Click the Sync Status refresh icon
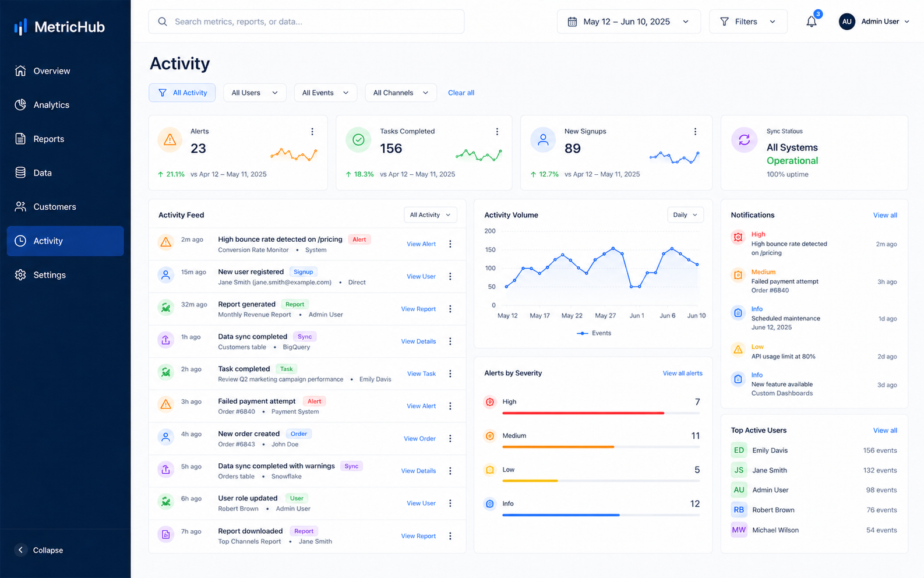Viewport: 924px width, 578px height. pyautogui.click(x=745, y=140)
